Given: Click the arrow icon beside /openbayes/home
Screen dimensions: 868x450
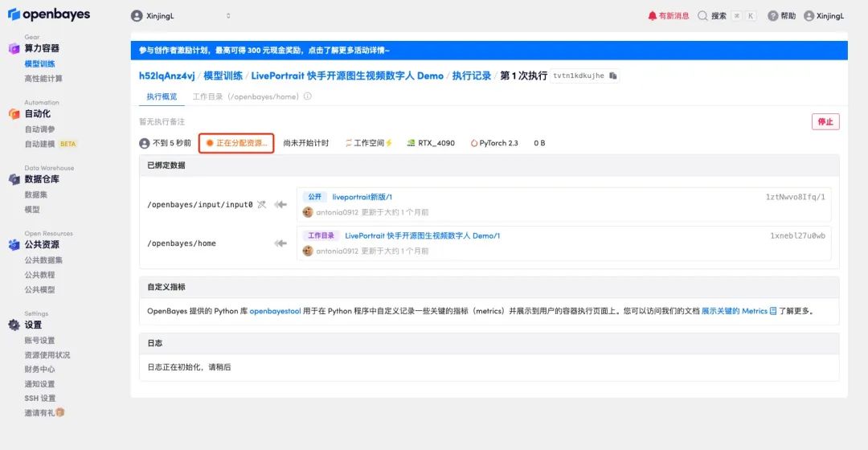Looking at the screenshot, I should 280,243.
